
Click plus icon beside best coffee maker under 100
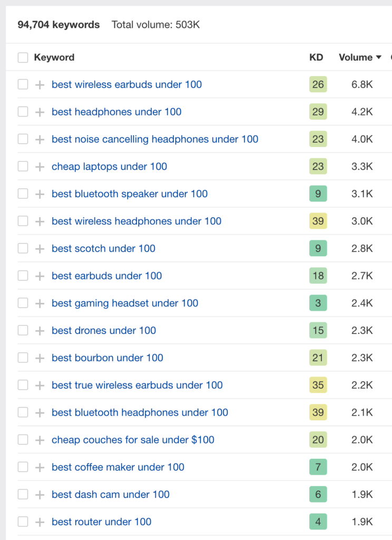coord(40,467)
